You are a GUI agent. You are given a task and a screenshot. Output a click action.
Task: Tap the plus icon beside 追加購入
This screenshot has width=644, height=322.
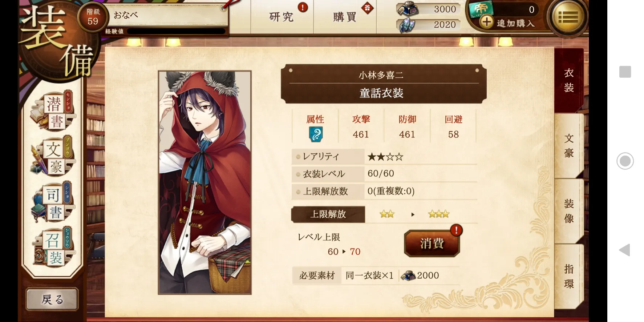487,22
